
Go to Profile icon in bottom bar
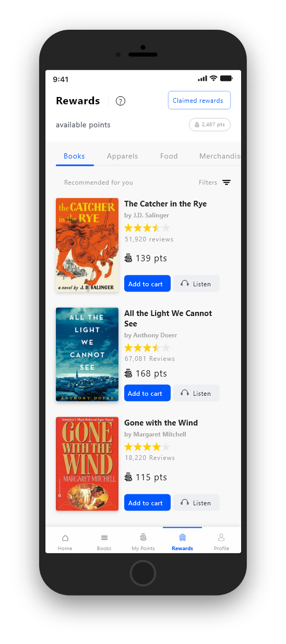click(221, 537)
